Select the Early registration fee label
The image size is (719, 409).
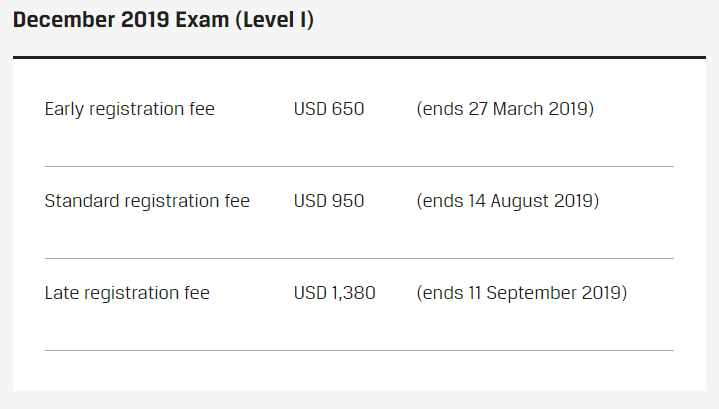tap(130, 109)
